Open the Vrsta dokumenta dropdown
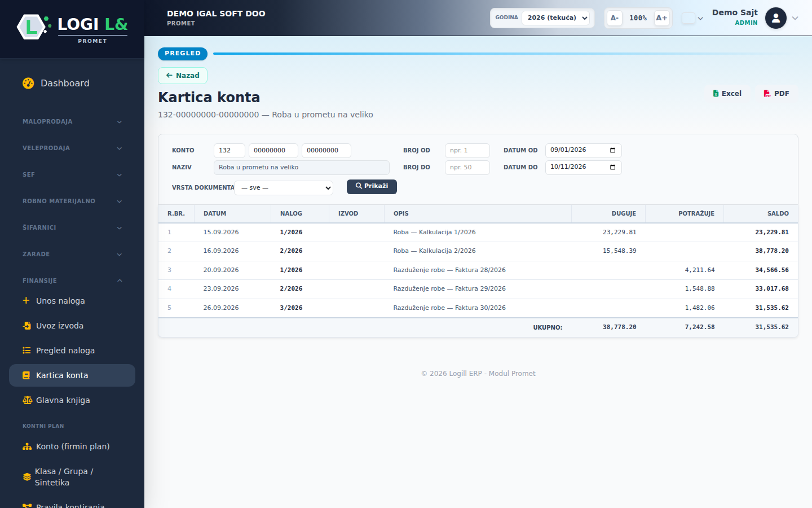This screenshot has width=812, height=508. click(284, 188)
